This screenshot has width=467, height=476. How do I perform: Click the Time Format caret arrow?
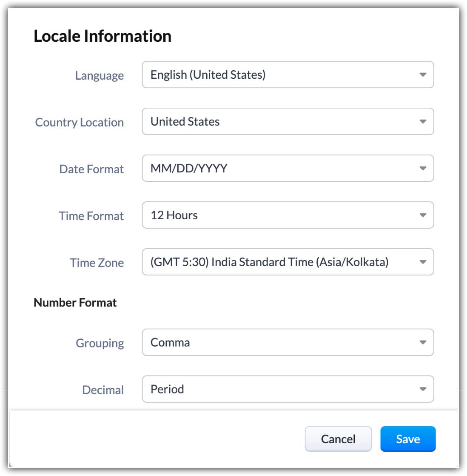tap(423, 215)
